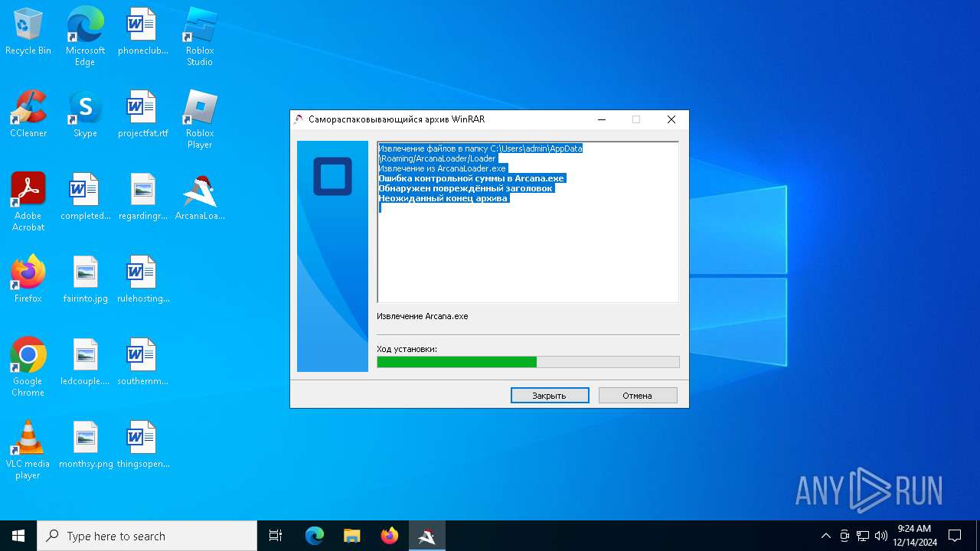The width and height of the screenshot is (980, 551).
Task: Click the Type here to search box
Action: click(147, 536)
